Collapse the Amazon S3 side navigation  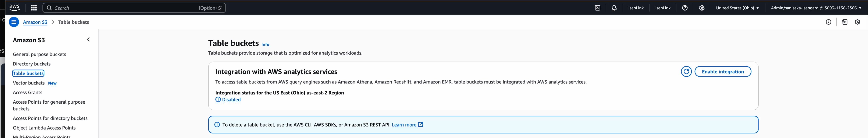click(88, 40)
